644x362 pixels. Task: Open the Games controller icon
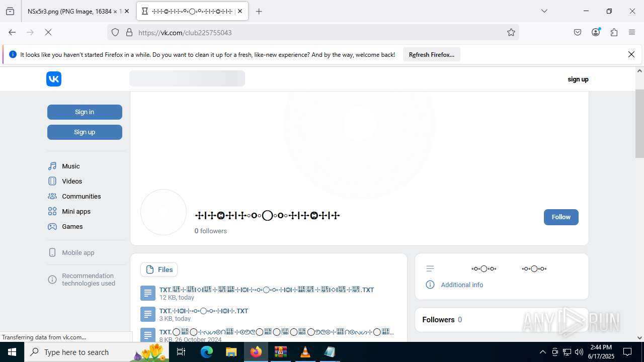click(x=52, y=226)
